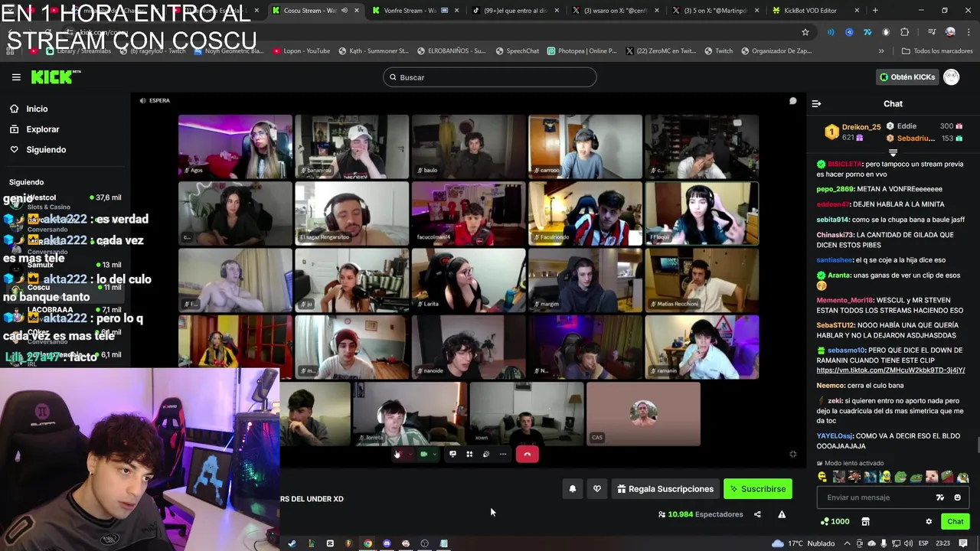The width and height of the screenshot is (980, 551).
Task: Open call activities icon
Action: 486,455
